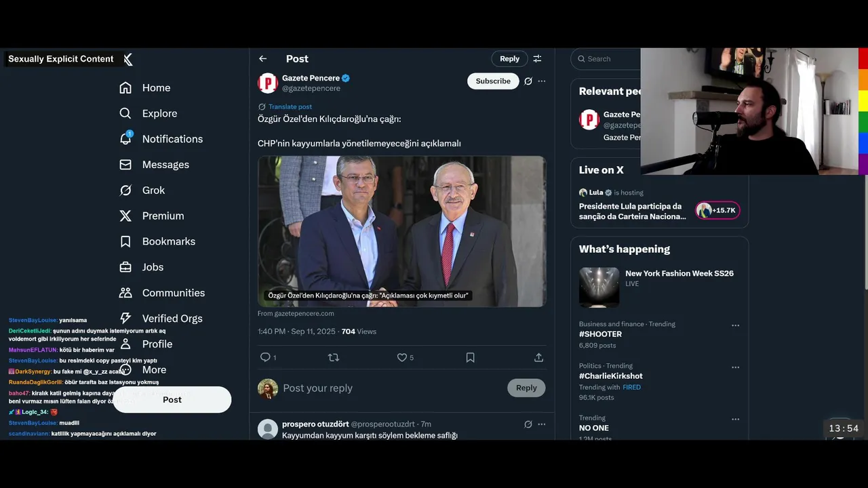This screenshot has width=868, height=488.
Task: Open the article image of Özel and Kılıçdaroğlu
Action: pos(401,232)
